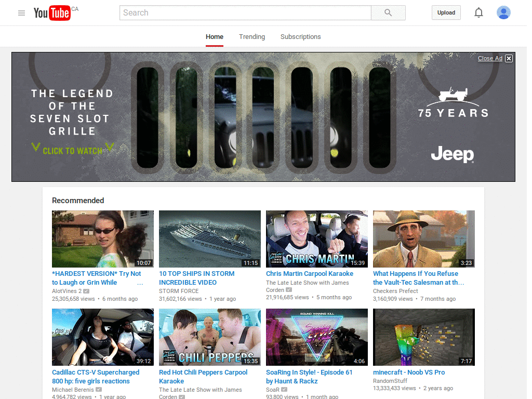Image resolution: width=532 pixels, height=399 pixels.
Task: Open STORM FORCE channel link
Action: click(179, 291)
